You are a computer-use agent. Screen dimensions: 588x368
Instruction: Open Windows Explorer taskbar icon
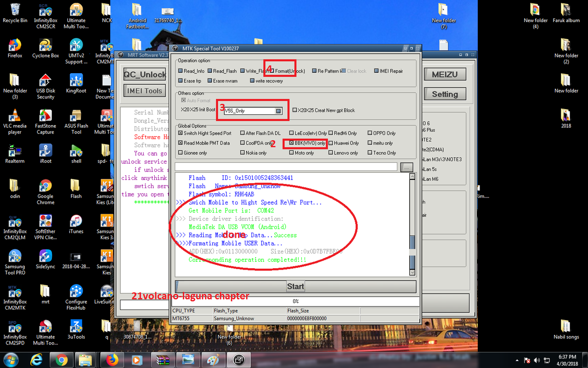[x=85, y=360]
